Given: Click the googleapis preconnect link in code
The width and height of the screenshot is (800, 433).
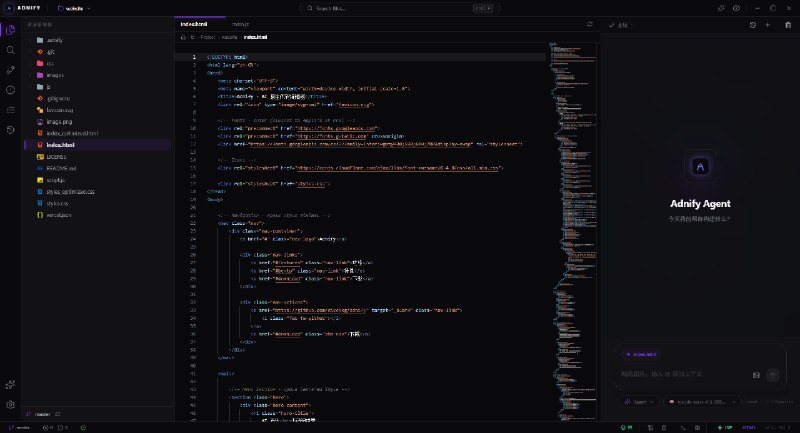Looking at the screenshot, I should (337, 129).
